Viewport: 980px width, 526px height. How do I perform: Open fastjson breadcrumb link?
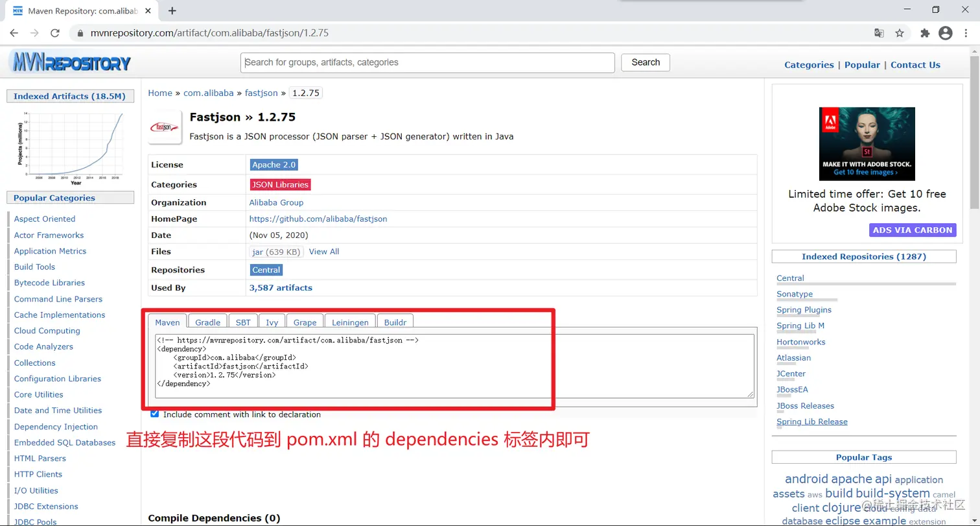pos(261,93)
